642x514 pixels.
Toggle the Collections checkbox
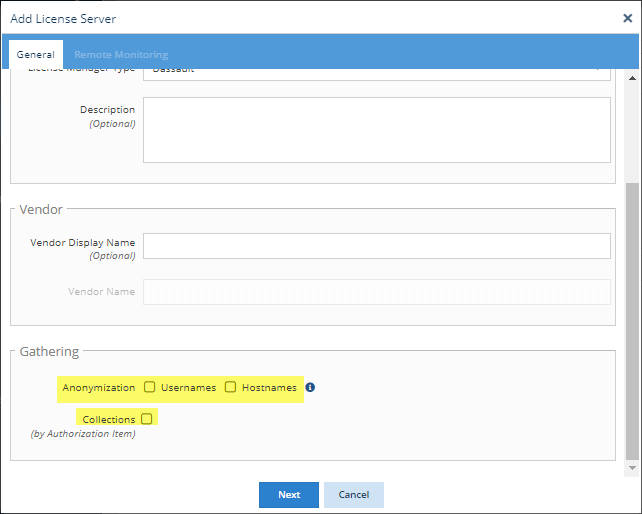tap(147, 419)
